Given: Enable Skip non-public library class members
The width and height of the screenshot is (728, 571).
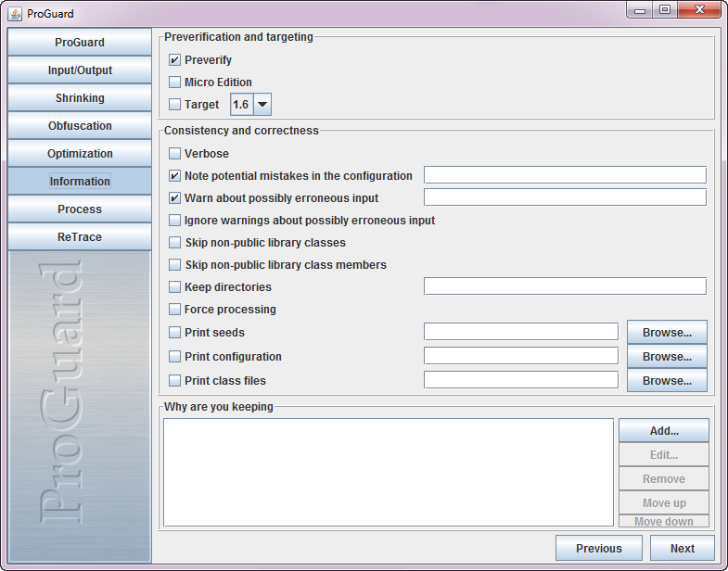Looking at the screenshot, I should click(174, 265).
